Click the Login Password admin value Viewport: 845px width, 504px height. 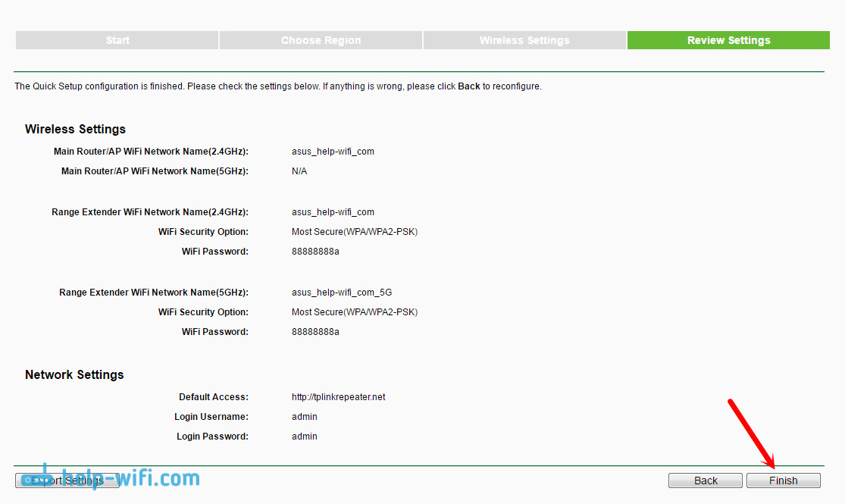(x=305, y=437)
